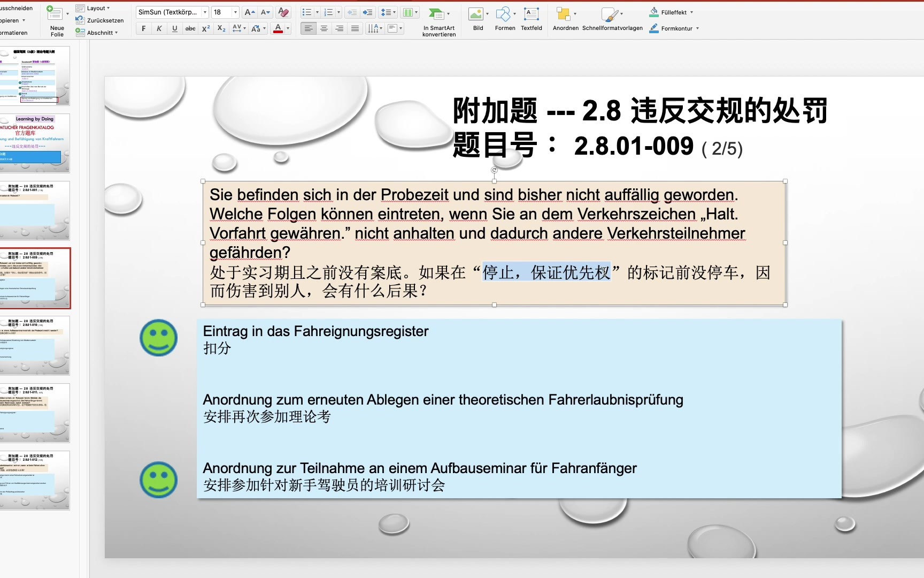Open the Schnellformatvorlagen quick styles gallery
This screenshot has height=578, width=924.
click(612, 19)
